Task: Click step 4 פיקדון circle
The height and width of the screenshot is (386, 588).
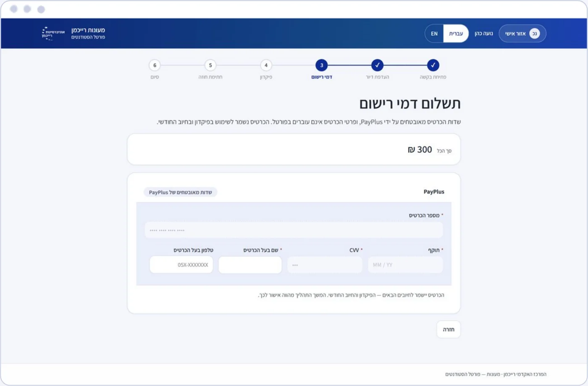Action: click(266, 65)
